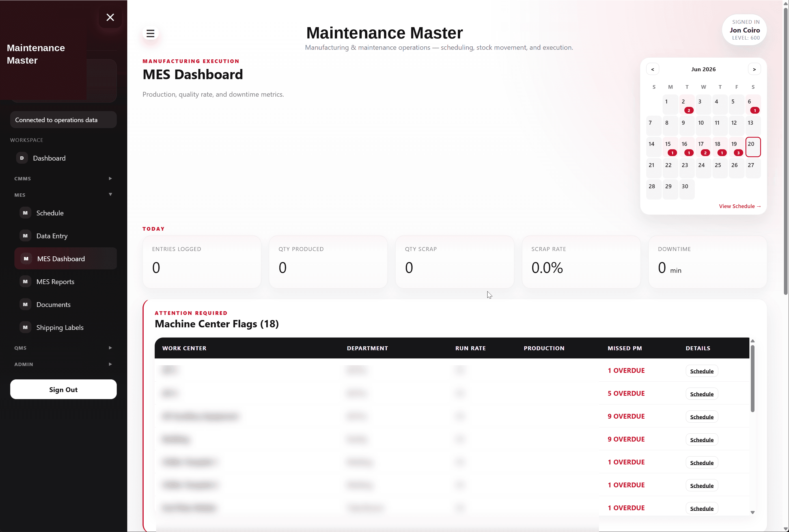Click the flags table scrollbar thumb
789x532 pixels.
752,378
